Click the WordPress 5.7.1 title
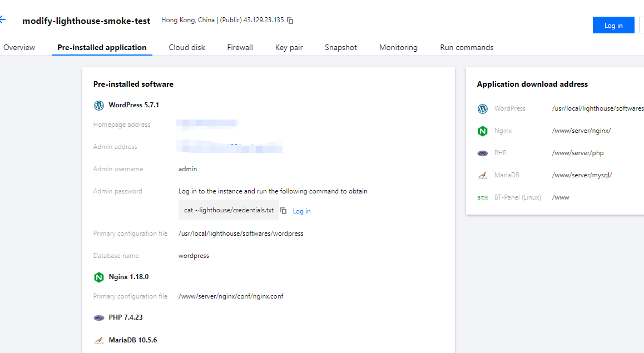 134,105
